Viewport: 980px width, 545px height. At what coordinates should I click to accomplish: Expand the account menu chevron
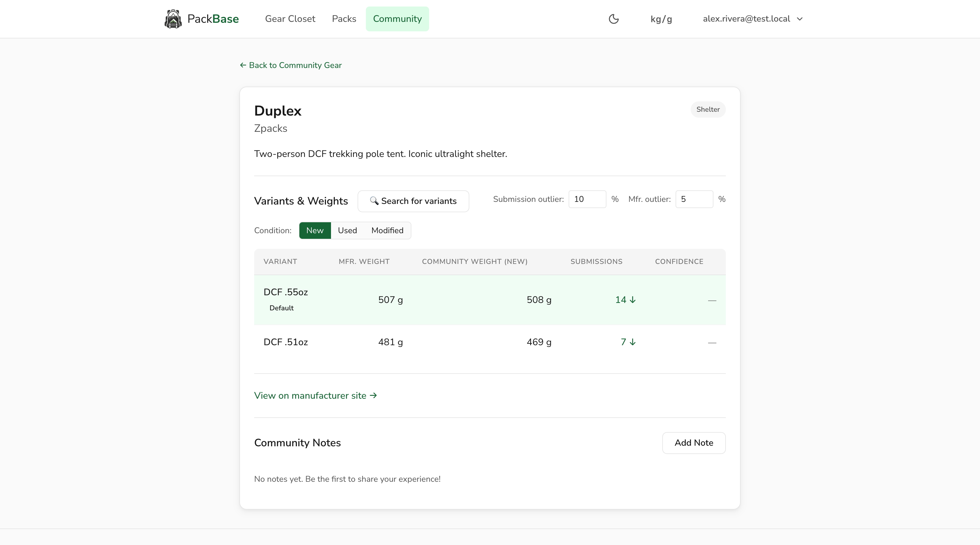click(800, 19)
